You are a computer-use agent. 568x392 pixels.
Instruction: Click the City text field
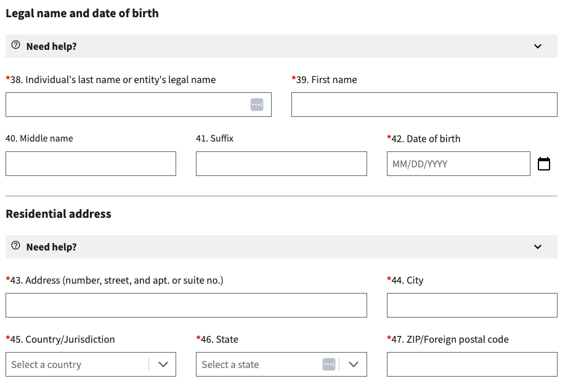[x=471, y=305]
